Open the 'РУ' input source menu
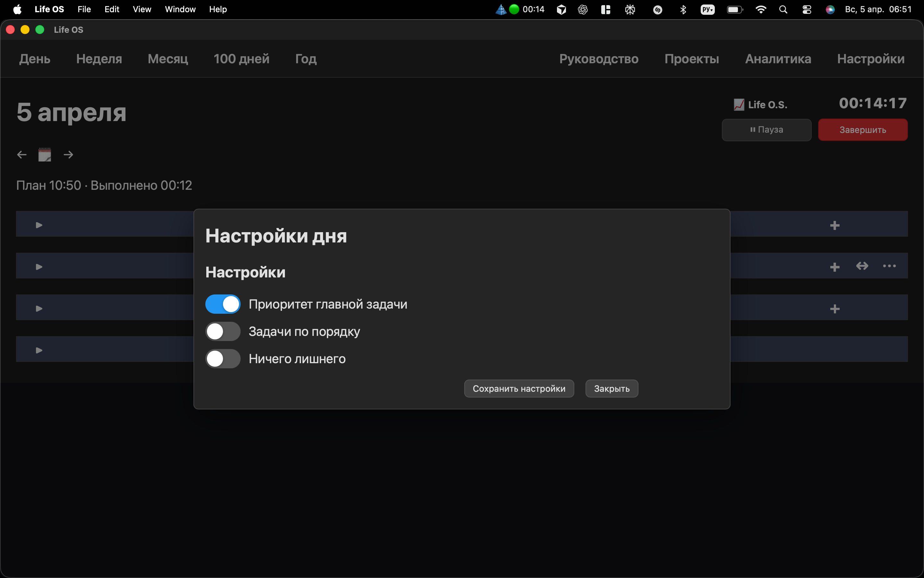 707,10
